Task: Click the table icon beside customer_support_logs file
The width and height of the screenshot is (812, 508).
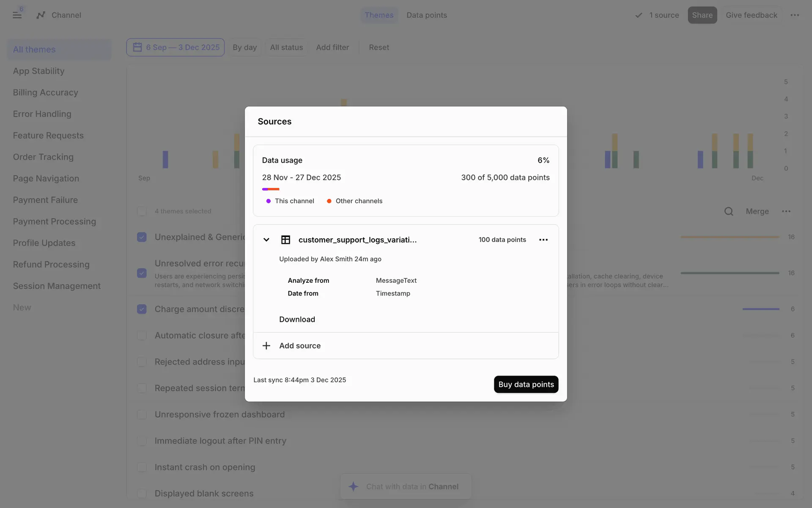Action: [x=285, y=240]
